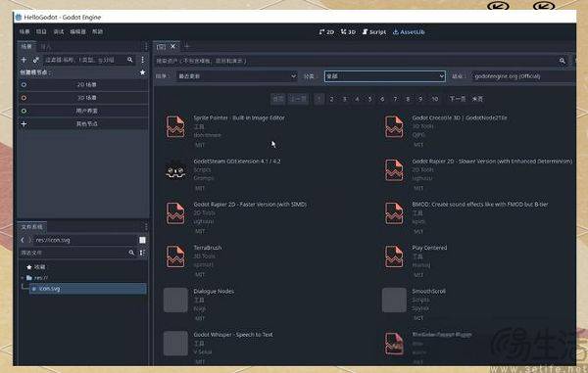The height and width of the screenshot is (373, 588).
Task: Go back in FileSystem path history
Action: pyautogui.click(x=23, y=240)
